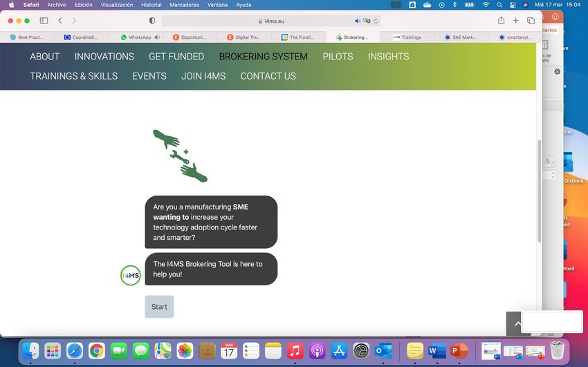
Task: Open Microsoft Word from the Dock
Action: [437, 351]
